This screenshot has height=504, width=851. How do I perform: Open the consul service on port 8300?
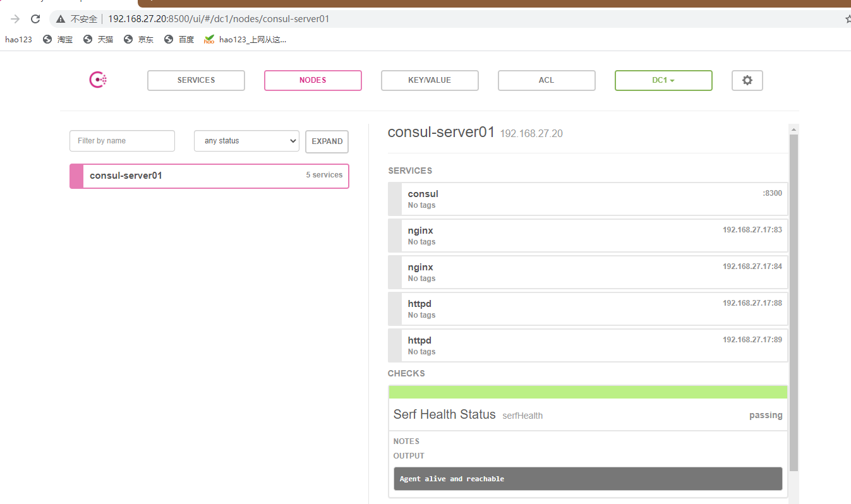tap(588, 199)
